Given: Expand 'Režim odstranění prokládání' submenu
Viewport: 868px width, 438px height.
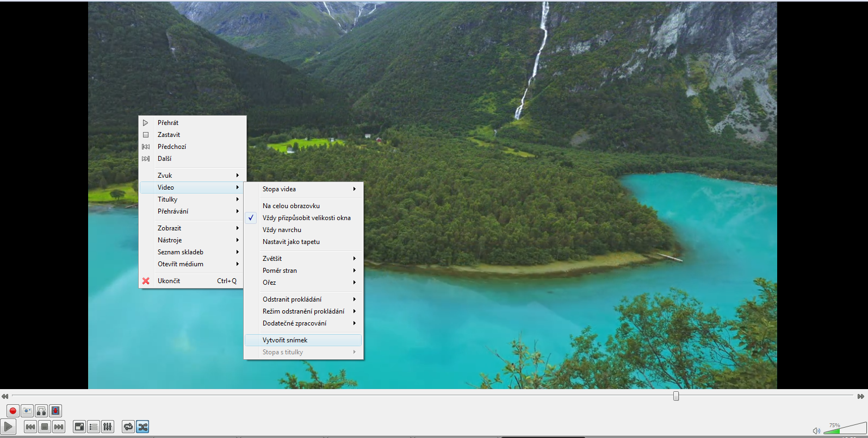Looking at the screenshot, I should 303,311.
